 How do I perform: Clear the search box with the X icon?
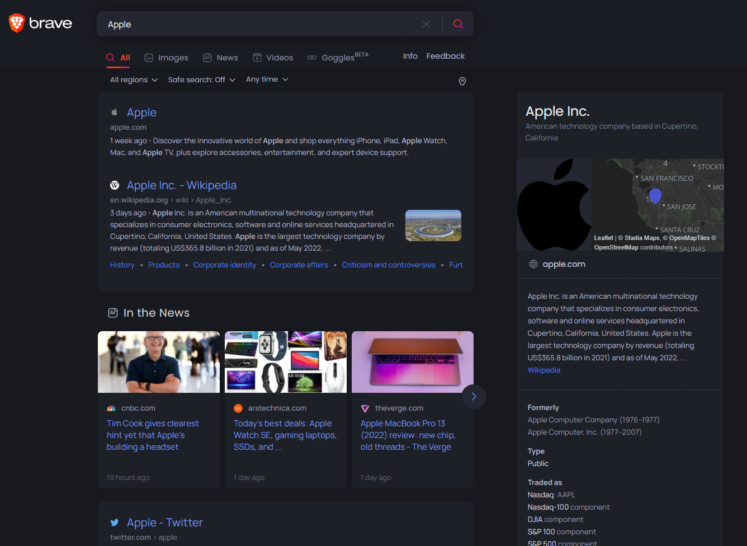pyautogui.click(x=426, y=24)
